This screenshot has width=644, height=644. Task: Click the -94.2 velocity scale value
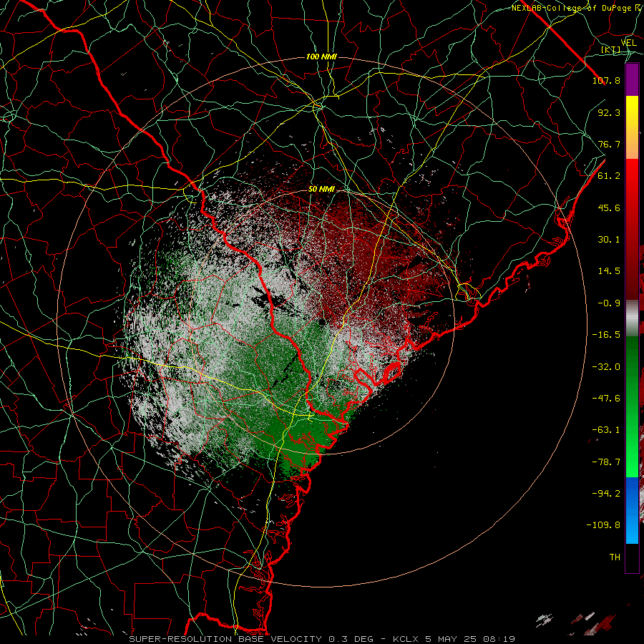(606, 494)
